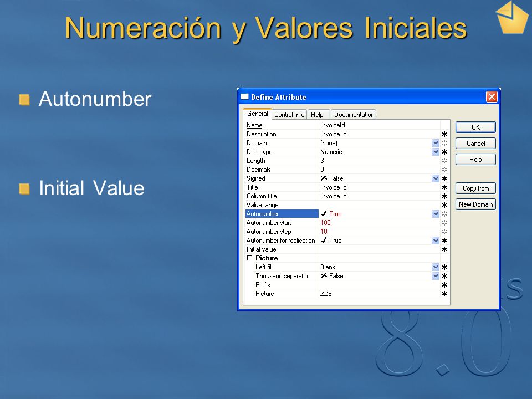Toggle the Signed False value

(x=332, y=178)
